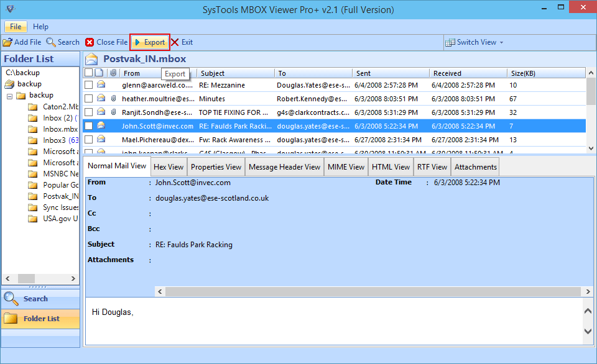Click the Postvak_IN.mbox mailbox header icon

[91, 59]
